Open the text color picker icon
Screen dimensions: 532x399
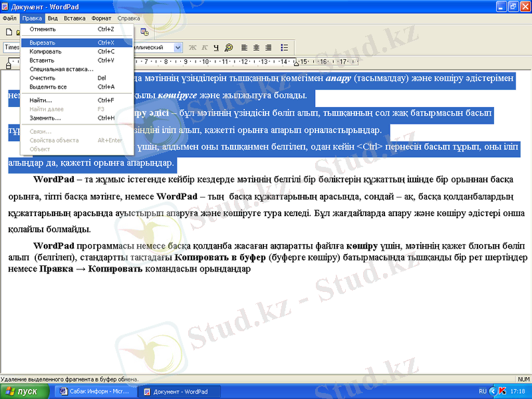point(229,48)
